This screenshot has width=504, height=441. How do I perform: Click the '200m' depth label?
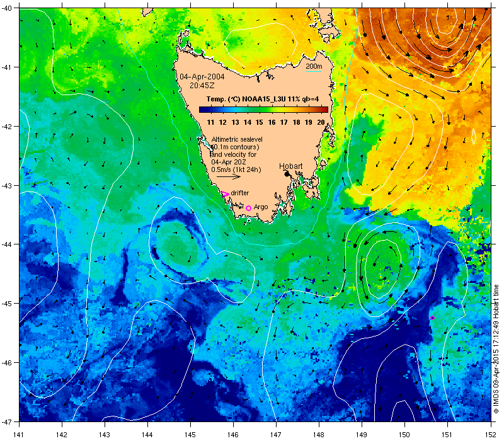pyautogui.click(x=314, y=66)
